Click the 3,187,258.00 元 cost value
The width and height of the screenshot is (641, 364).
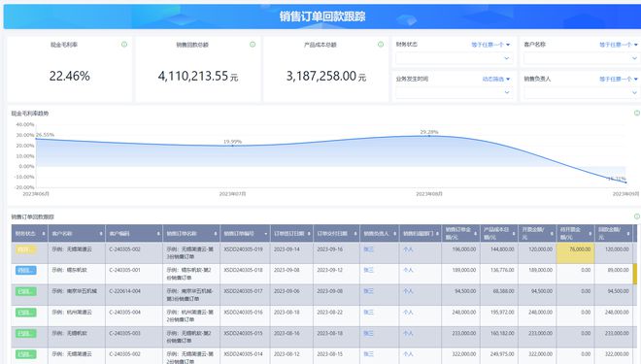[x=326, y=76]
